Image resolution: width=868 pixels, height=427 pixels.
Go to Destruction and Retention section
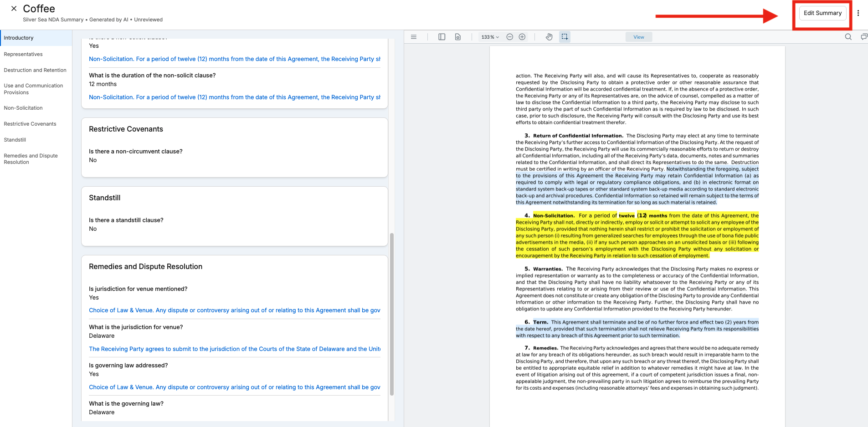click(35, 70)
